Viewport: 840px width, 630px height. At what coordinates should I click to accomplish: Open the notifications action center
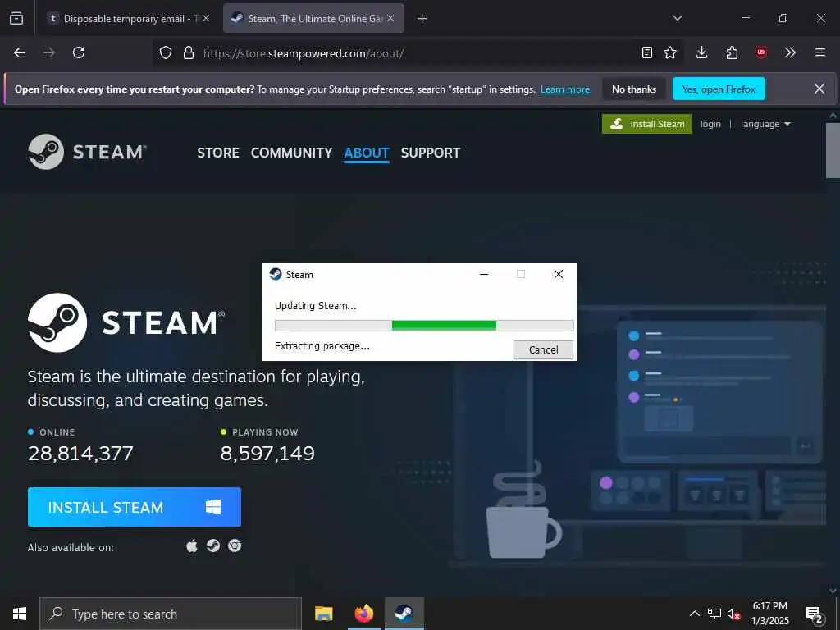[x=815, y=614]
